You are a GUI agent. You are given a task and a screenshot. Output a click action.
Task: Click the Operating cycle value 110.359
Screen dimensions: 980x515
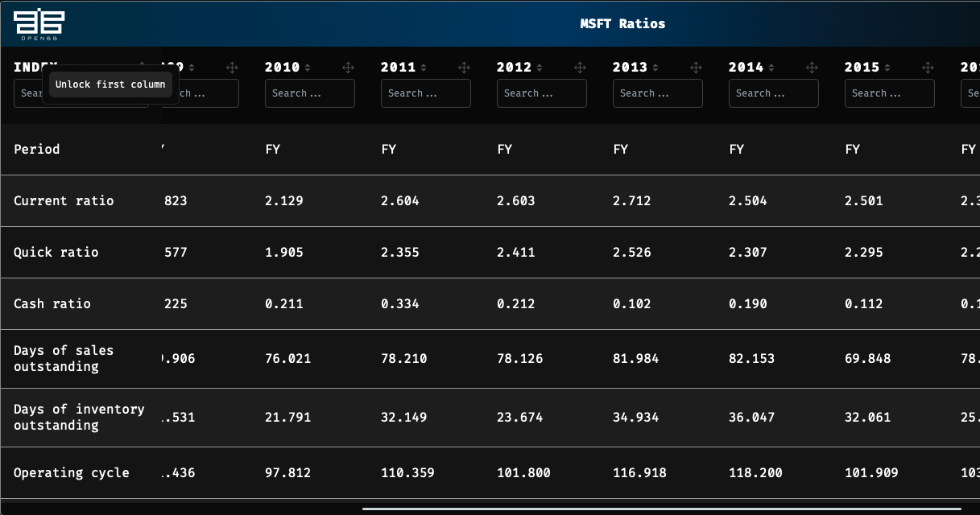[x=408, y=472]
